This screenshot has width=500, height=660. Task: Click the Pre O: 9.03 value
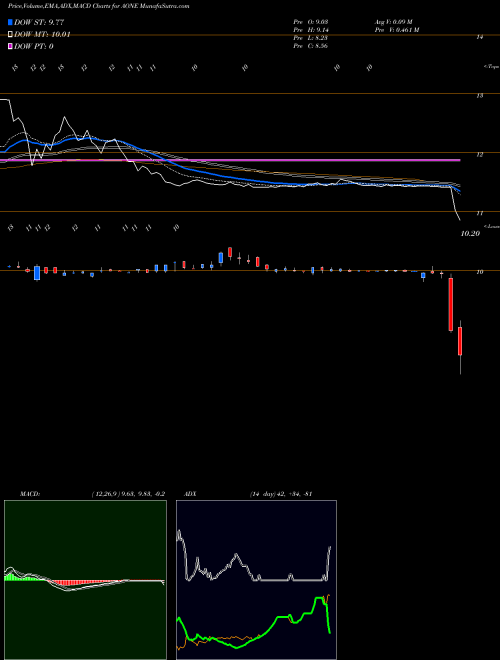click(x=311, y=22)
